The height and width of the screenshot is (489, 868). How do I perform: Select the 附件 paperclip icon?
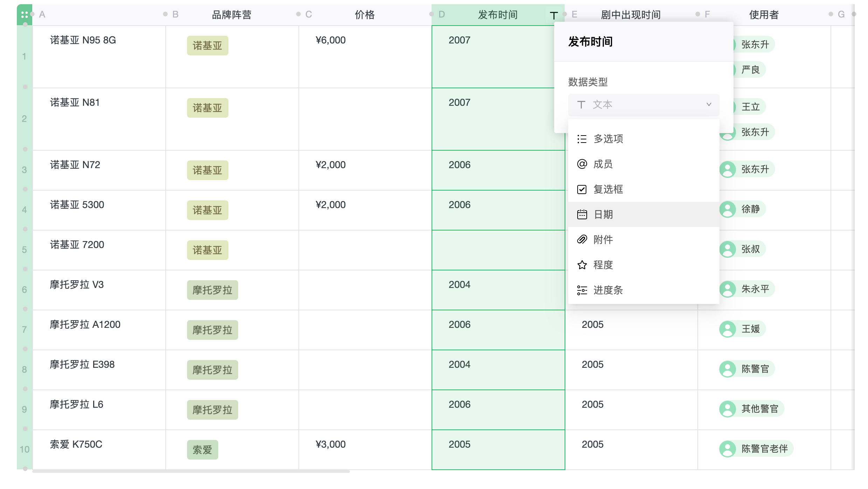582,240
